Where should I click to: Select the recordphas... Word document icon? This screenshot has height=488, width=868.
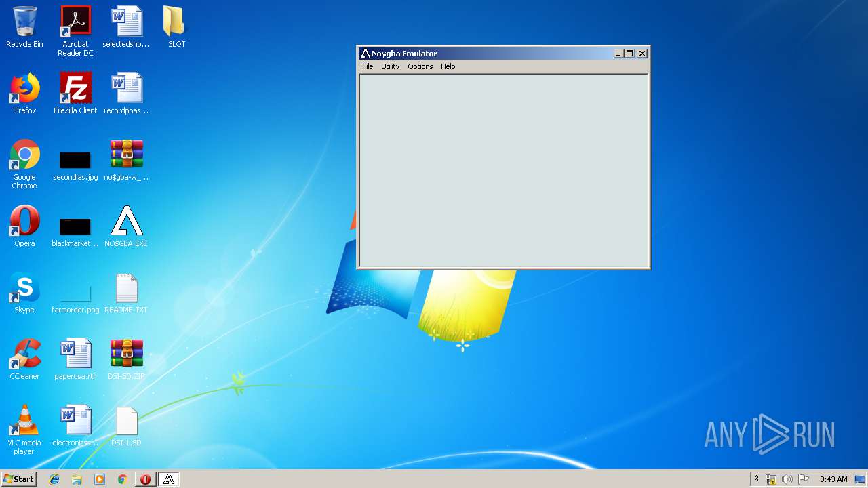[x=126, y=94]
